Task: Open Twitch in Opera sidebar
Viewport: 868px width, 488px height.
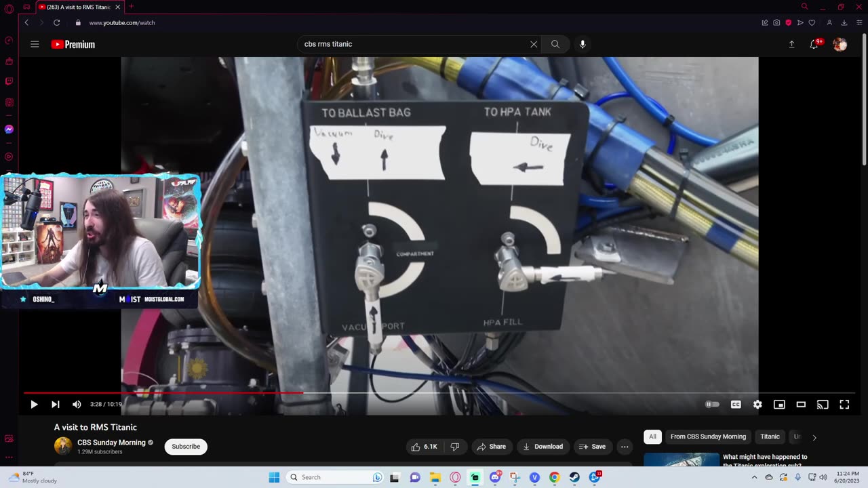Action: pos(9,81)
